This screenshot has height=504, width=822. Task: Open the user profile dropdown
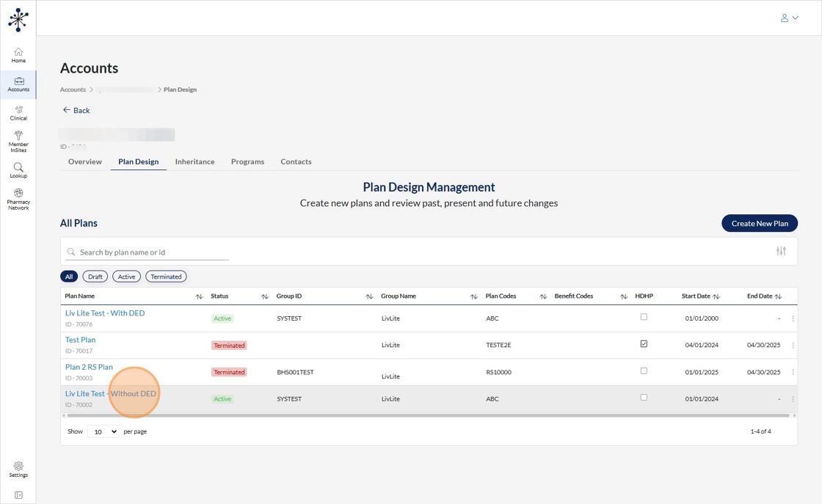[789, 18]
